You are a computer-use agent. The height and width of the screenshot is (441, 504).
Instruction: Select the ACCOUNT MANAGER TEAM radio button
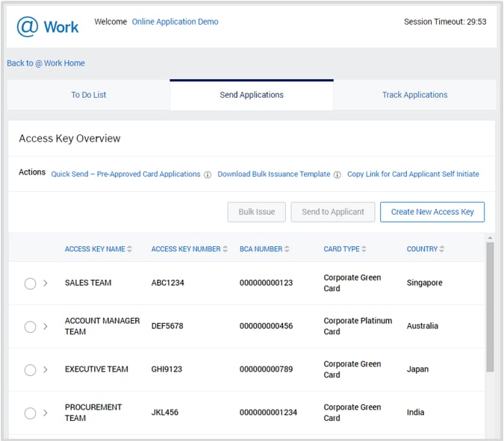pyautogui.click(x=30, y=327)
